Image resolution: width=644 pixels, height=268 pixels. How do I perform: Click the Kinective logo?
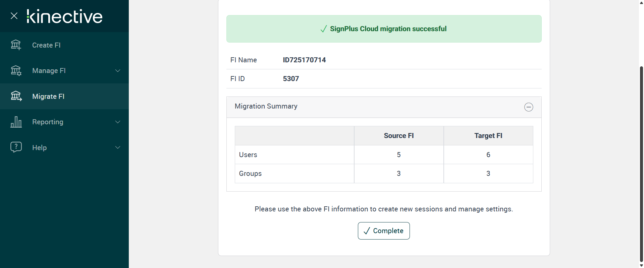tap(64, 16)
